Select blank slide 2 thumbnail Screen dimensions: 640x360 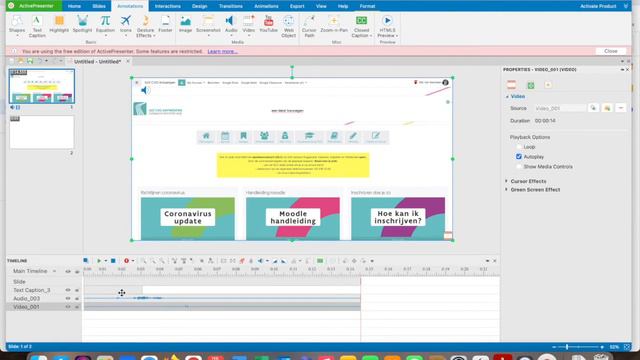pyautogui.click(x=42, y=132)
